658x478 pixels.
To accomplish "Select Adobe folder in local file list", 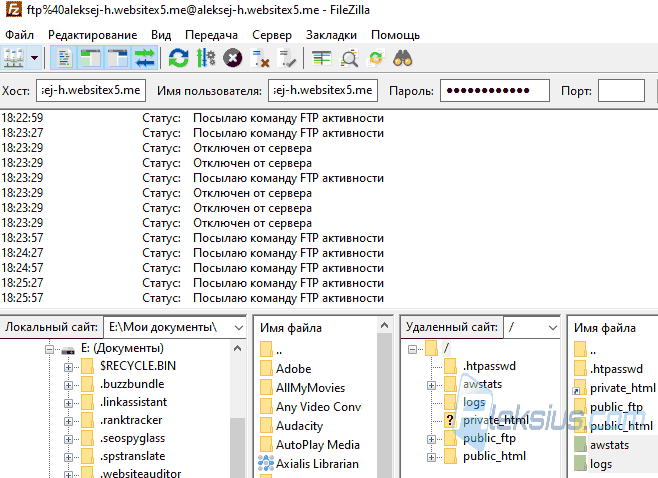I will tap(293, 369).
